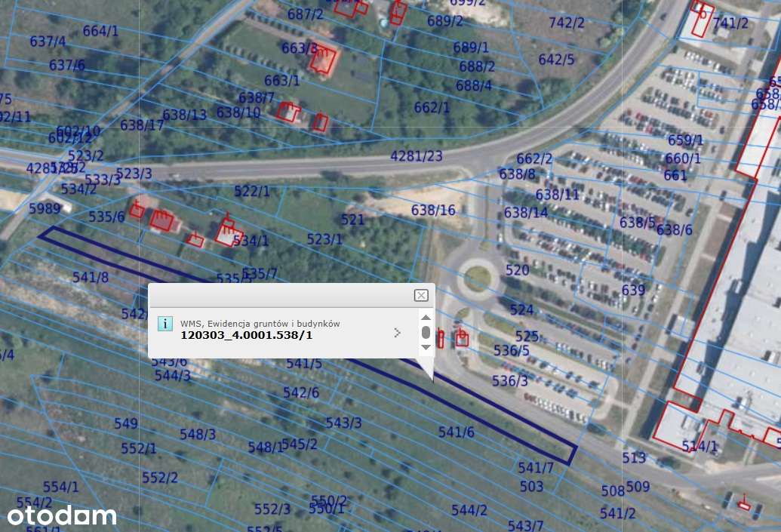Close the parcel info popup
Image resolution: width=781 pixels, height=532 pixels.
click(x=421, y=295)
